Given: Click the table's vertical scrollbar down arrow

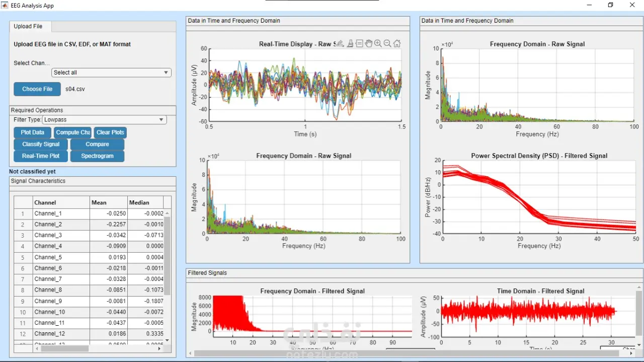Looking at the screenshot, I should click(x=168, y=341).
